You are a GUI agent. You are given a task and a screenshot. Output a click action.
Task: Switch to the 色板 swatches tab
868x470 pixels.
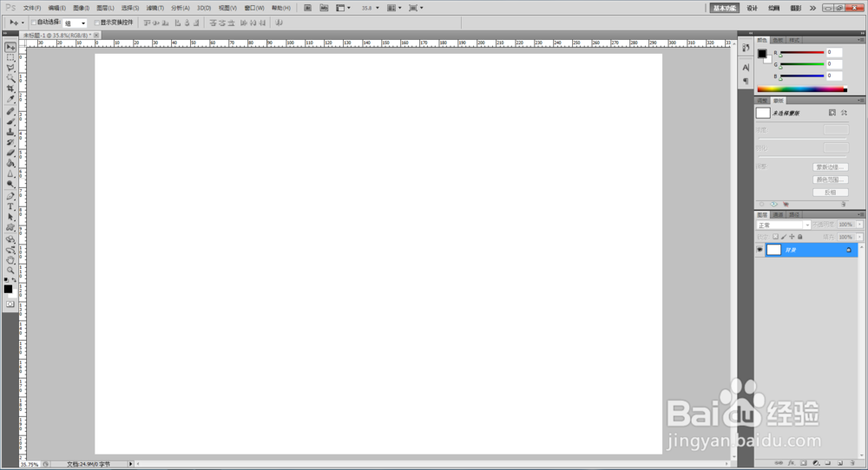[778, 40]
